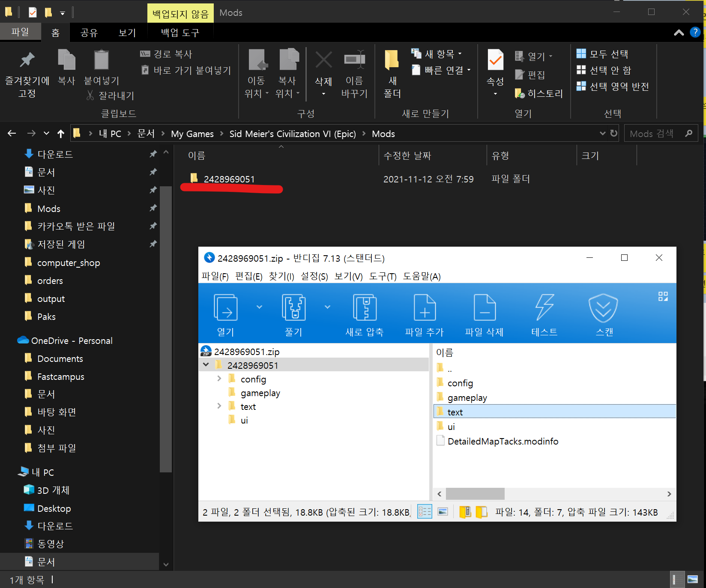Open address bar history dropdown
Image resolution: width=706 pixels, height=588 pixels.
[602, 133]
